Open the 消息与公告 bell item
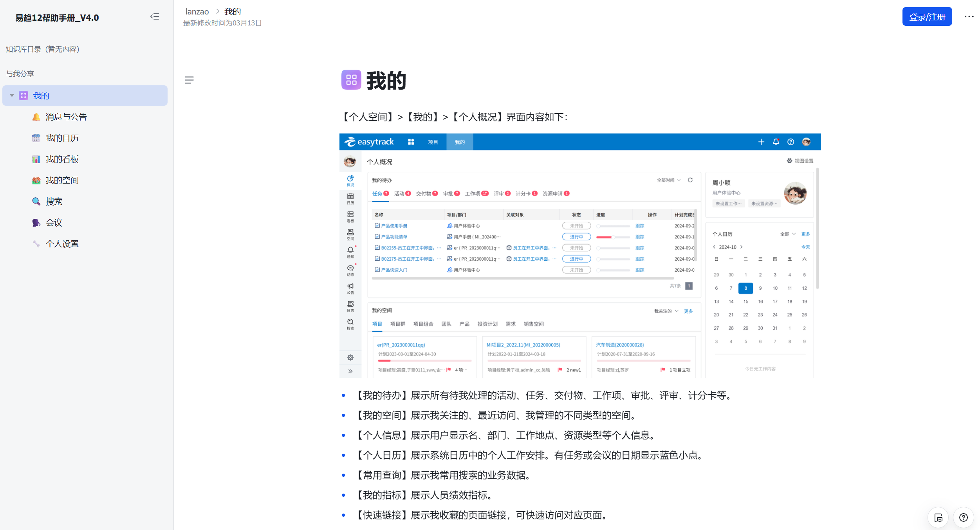The width and height of the screenshot is (980, 530). [66, 117]
